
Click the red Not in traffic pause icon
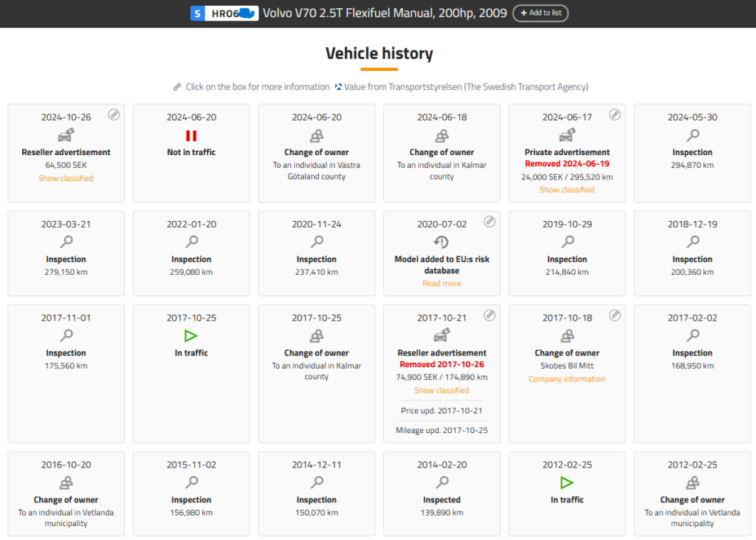(x=191, y=135)
